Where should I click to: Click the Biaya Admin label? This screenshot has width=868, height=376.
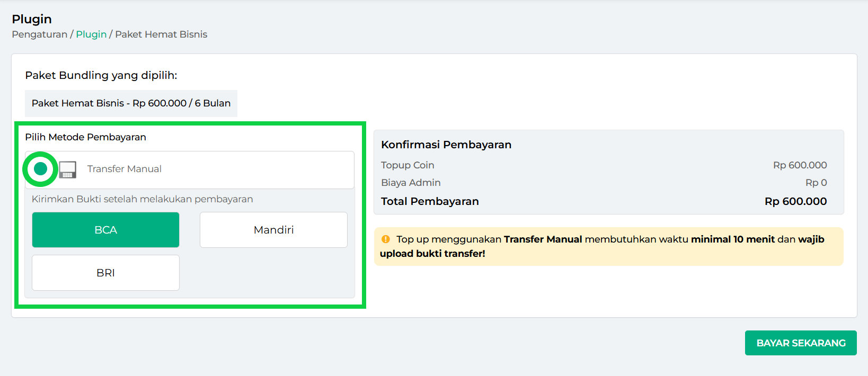(411, 183)
